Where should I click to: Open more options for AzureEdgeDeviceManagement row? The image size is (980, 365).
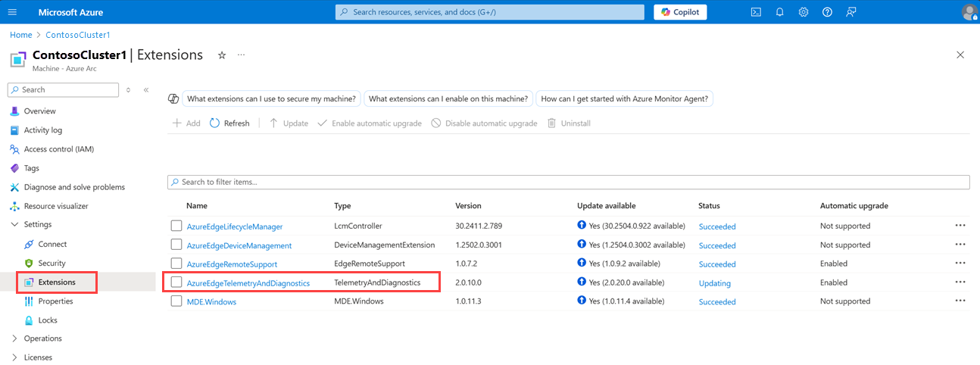[x=960, y=245]
